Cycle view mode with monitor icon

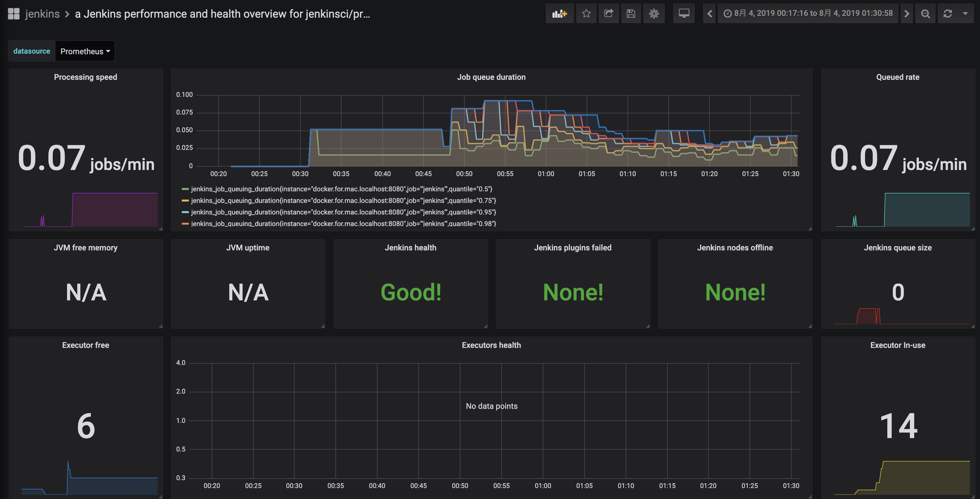[684, 14]
